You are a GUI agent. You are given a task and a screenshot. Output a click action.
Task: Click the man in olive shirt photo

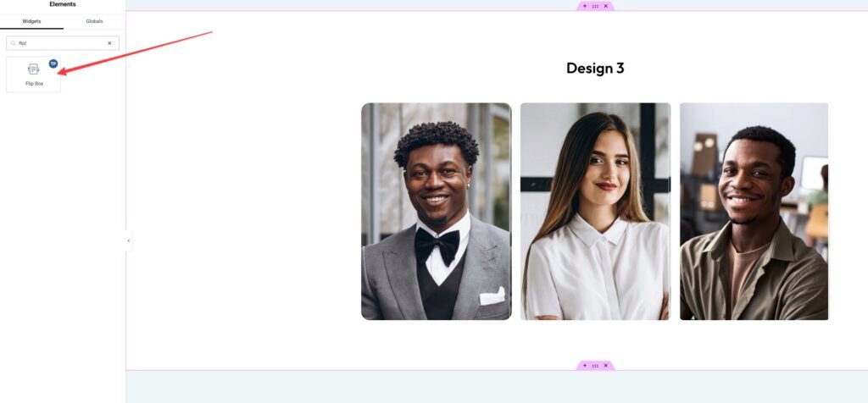[x=754, y=212]
